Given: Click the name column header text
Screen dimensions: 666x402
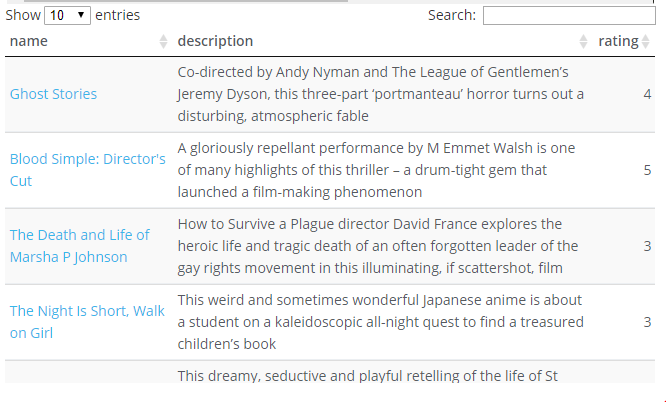Looking at the screenshot, I should click(x=29, y=41).
